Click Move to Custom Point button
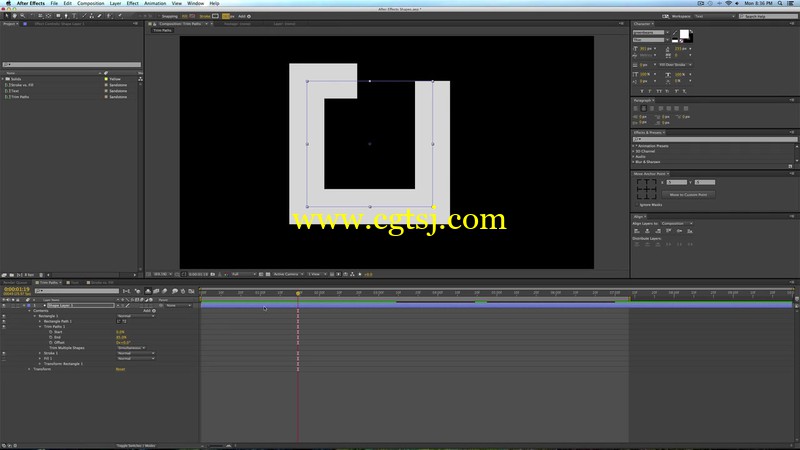Image resolution: width=800 pixels, height=450 pixels. click(688, 194)
